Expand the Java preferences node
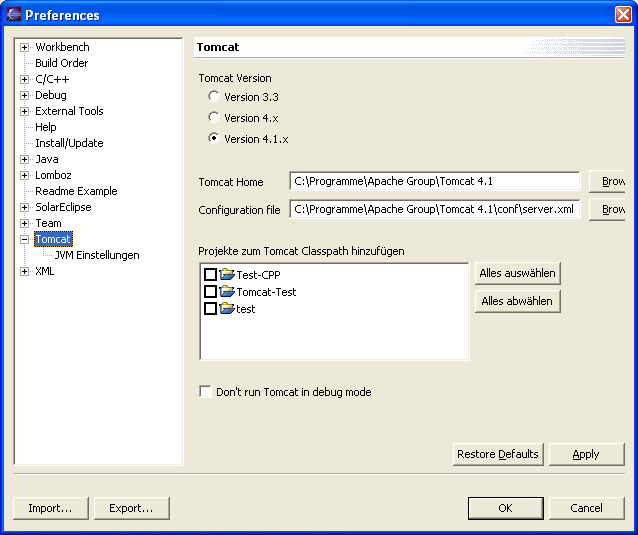This screenshot has width=638, height=535. (x=25, y=159)
